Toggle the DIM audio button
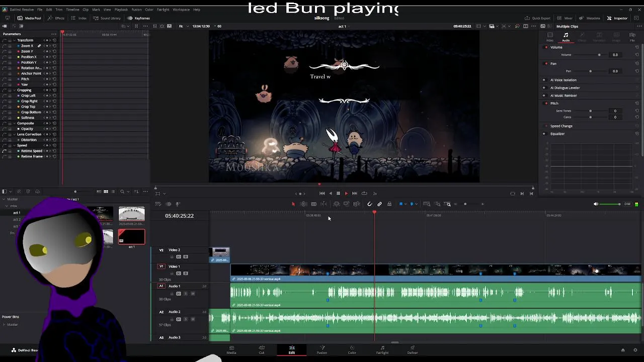Viewport: 644px width, 362px height. (627, 204)
